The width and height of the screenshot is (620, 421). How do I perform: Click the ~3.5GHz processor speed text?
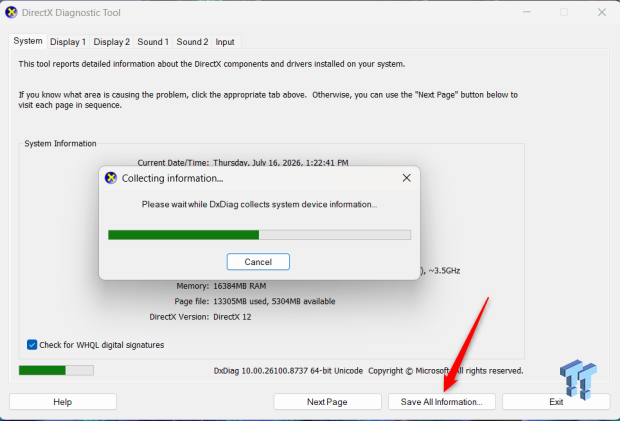pos(444,271)
